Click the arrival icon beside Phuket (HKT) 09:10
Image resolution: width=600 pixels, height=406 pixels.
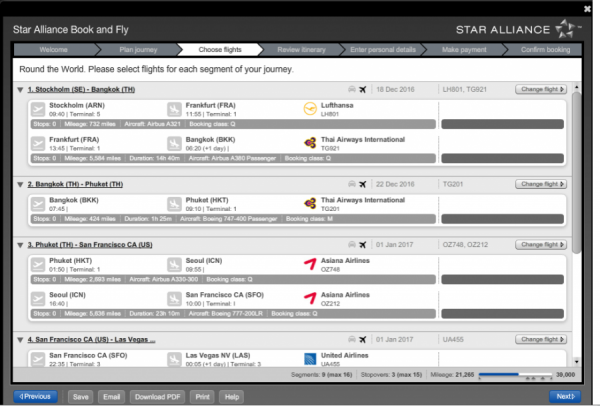pos(174,204)
